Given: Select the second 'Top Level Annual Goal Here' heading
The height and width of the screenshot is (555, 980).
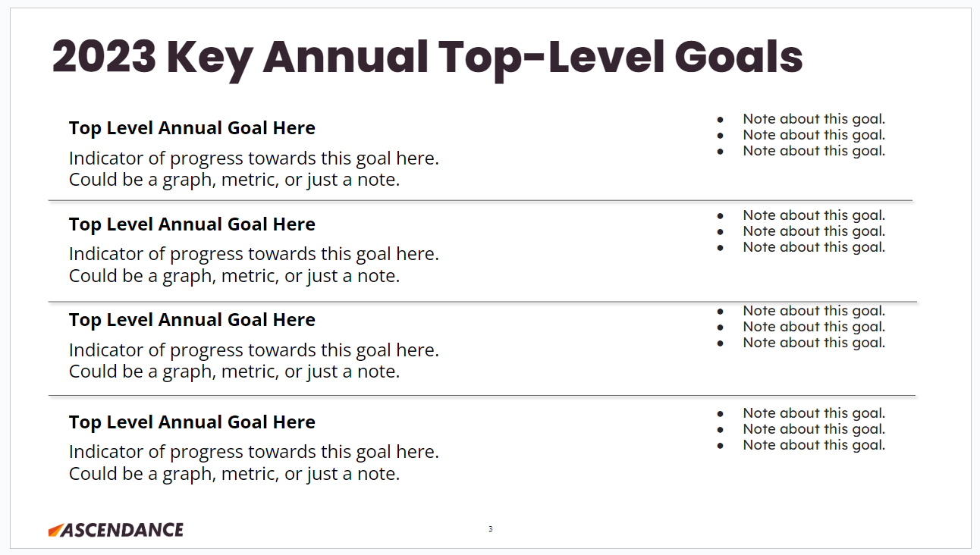Looking at the screenshot, I should [192, 224].
